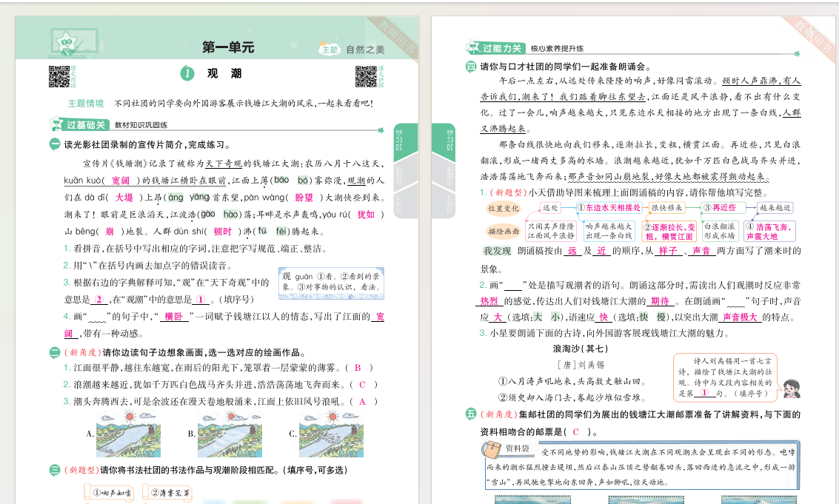The image size is (839, 504).
Task: Click the green circle icon numbered 1 beside 观潮
Action: click(x=187, y=73)
